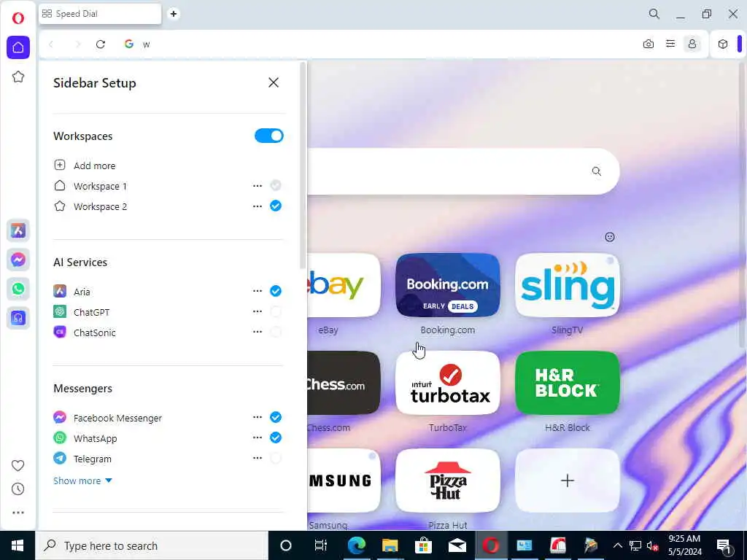Take a snapshot with the camera icon

(649, 44)
